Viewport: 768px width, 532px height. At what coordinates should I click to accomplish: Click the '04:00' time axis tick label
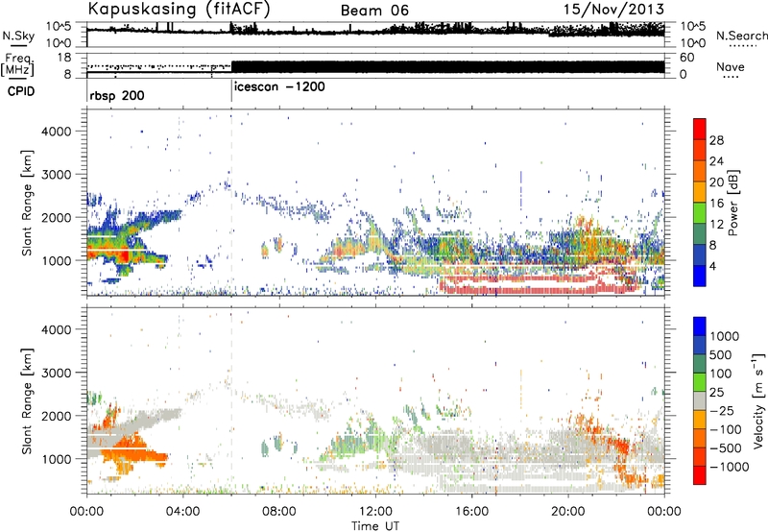pos(183,512)
